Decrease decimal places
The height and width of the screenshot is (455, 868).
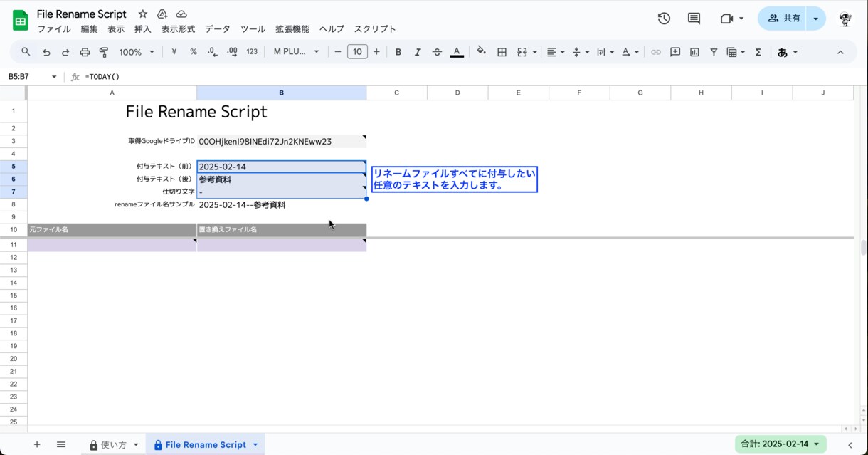(212, 52)
